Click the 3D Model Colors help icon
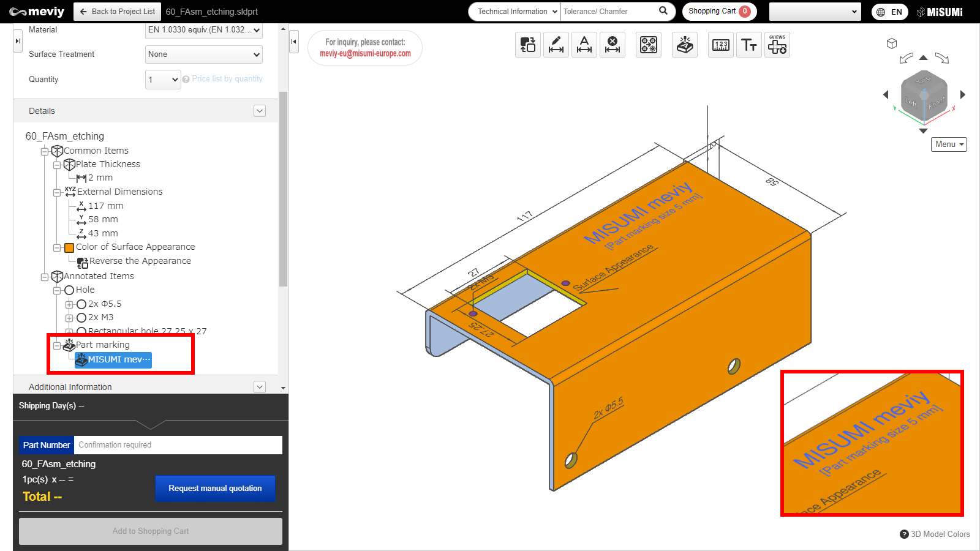 click(x=904, y=534)
